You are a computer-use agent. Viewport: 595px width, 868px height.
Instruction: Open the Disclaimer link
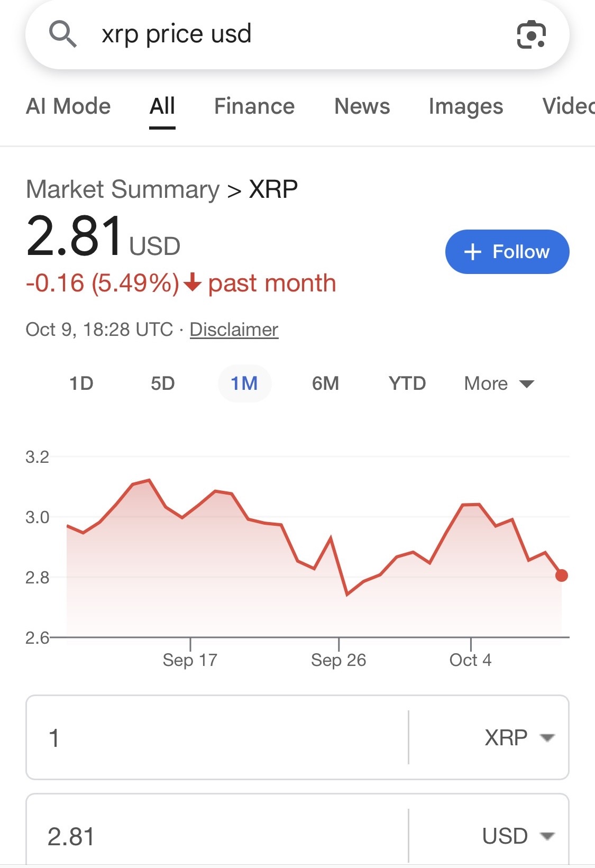tap(234, 330)
